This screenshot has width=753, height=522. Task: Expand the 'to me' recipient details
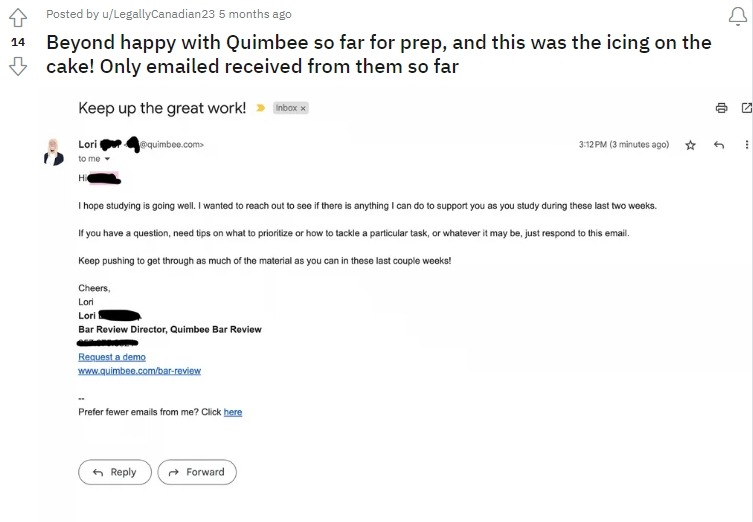tap(107, 159)
